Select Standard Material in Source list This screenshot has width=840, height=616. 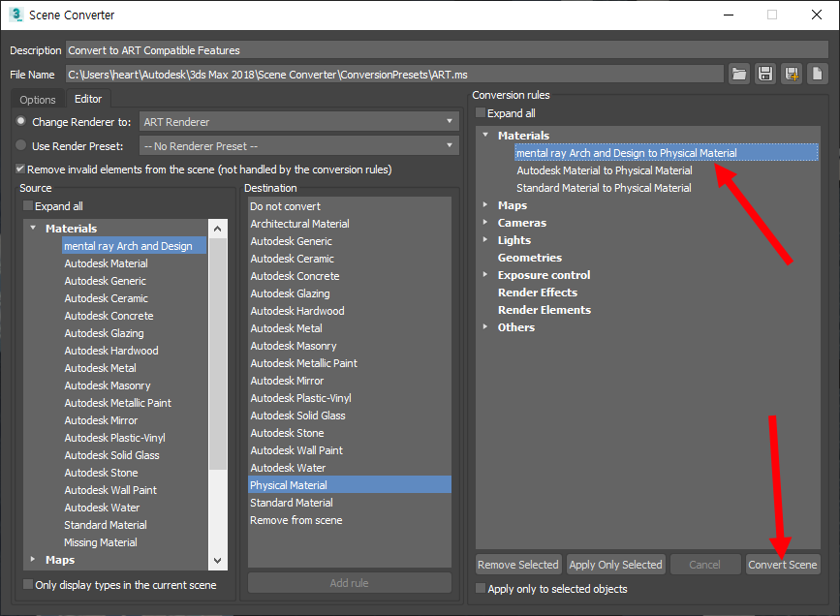106,525
